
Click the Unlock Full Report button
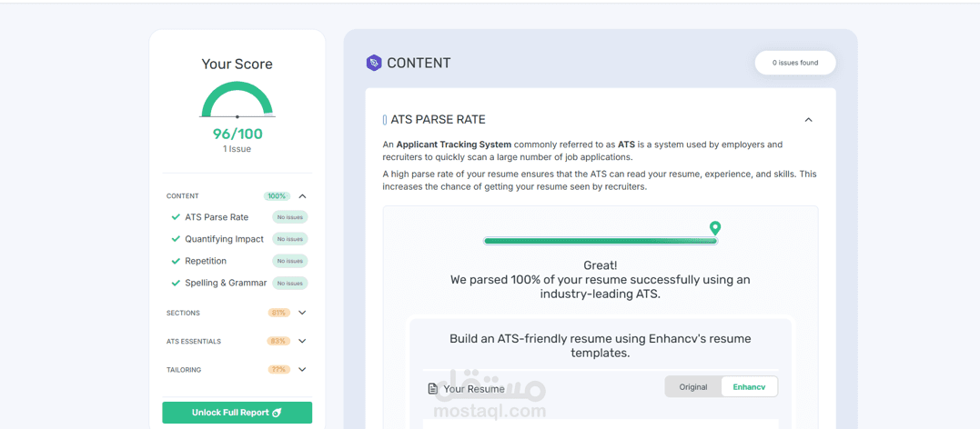coord(237,413)
